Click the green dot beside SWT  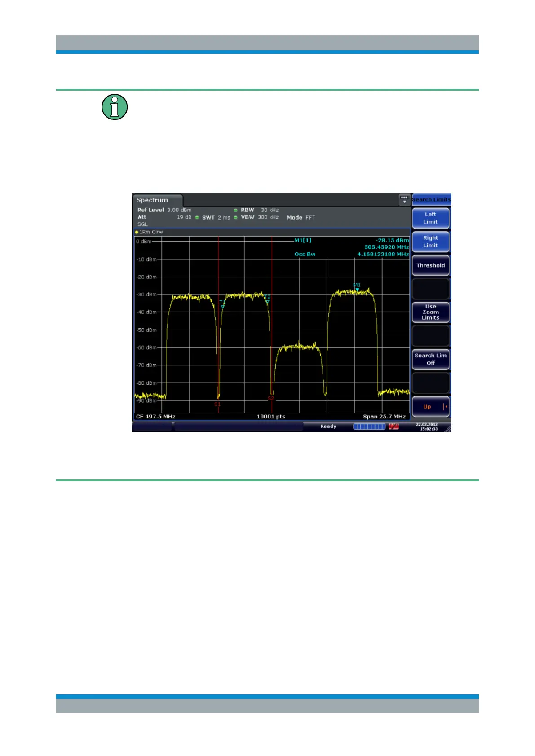(x=197, y=218)
